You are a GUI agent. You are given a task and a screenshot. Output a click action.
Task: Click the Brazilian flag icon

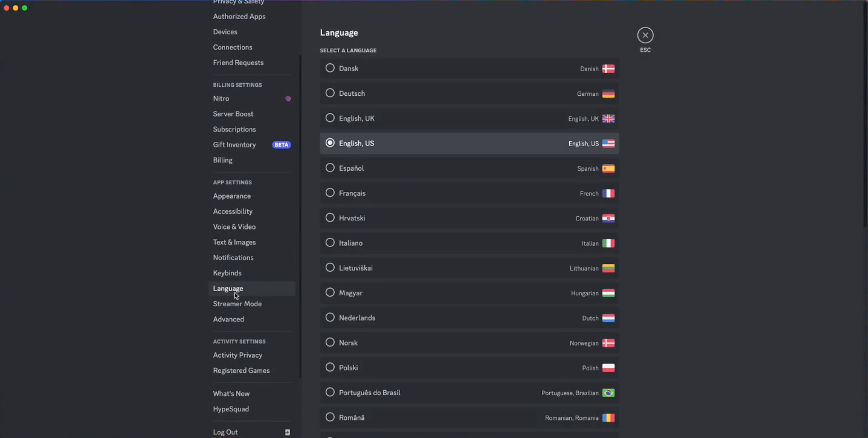608,393
